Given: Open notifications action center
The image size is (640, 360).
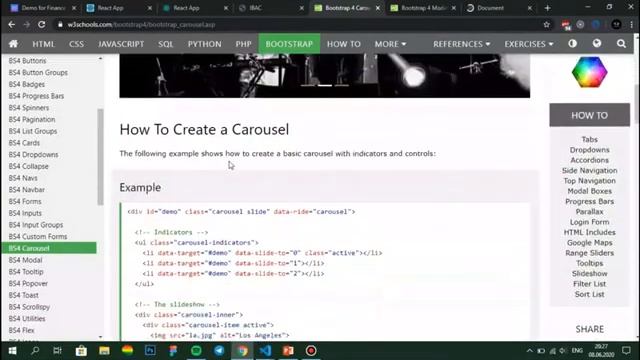Looking at the screenshot, I should coord(626,351).
